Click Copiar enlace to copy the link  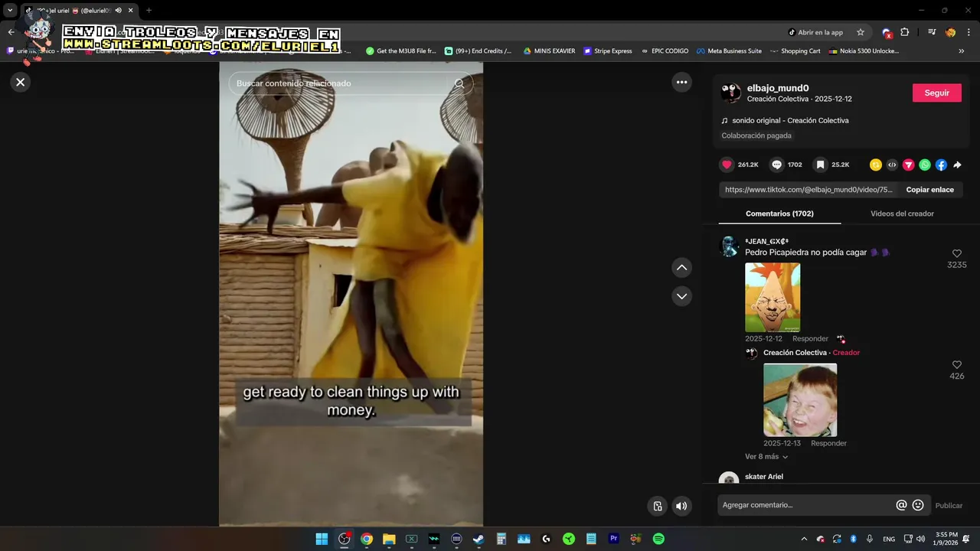point(929,190)
